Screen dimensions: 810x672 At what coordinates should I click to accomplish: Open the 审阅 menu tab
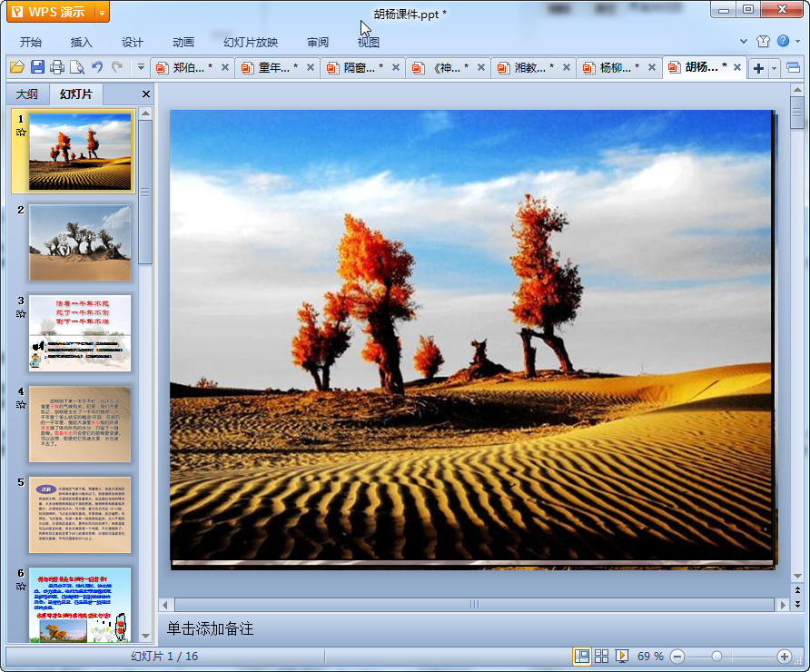coord(318,43)
